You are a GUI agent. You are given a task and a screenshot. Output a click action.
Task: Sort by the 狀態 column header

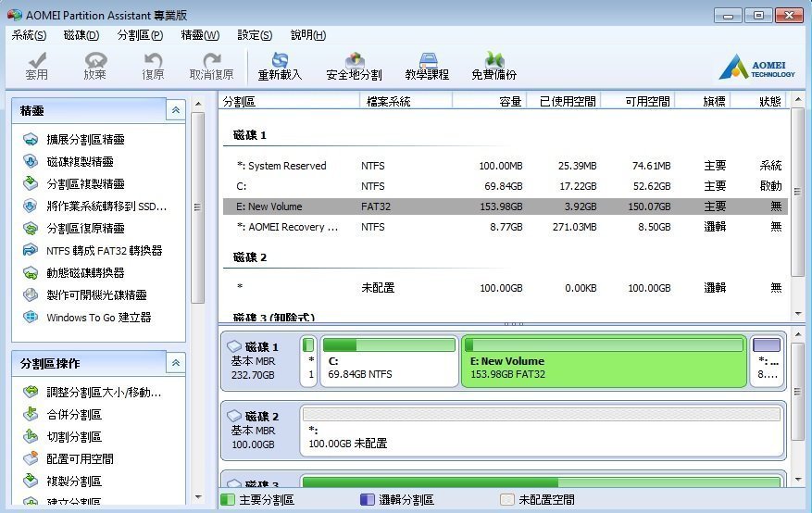758,102
